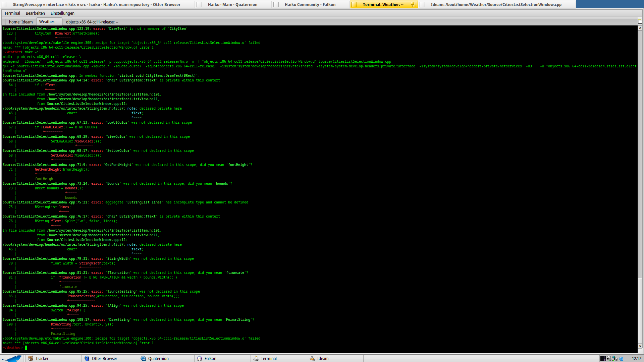Click the 'Bounds' was not declared error line
The image size is (644, 362).
(x=117, y=183)
